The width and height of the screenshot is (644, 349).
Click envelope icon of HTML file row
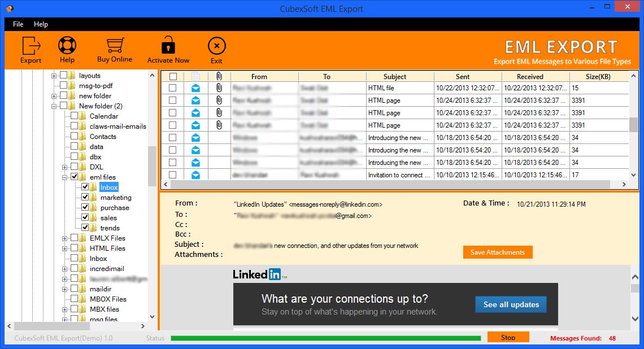click(196, 88)
